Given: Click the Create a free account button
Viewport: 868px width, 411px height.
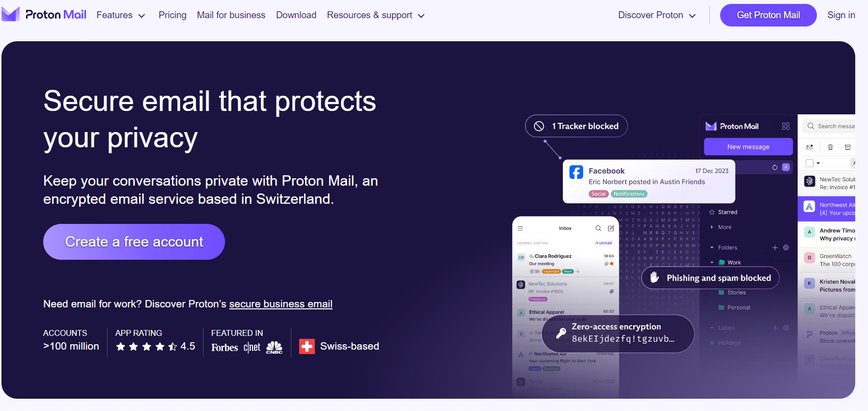Looking at the screenshot, I should pyautogui.click(x=134, y=242).
